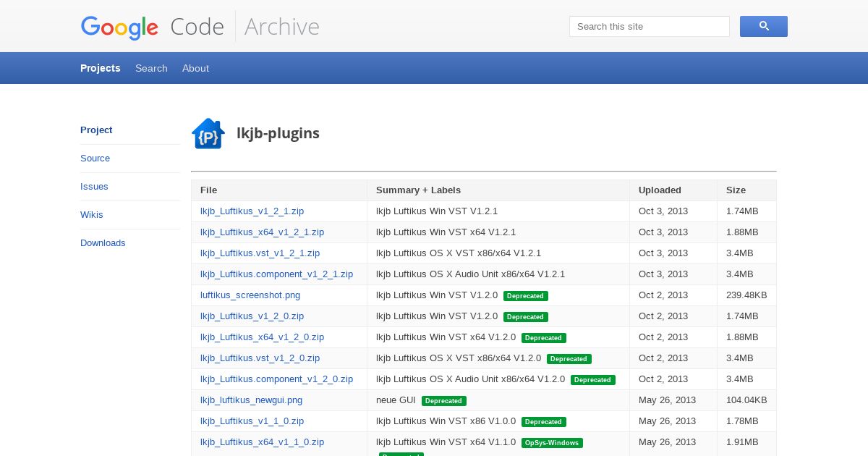The height and width of the screenshot is (456, 868).
Task: Click Deprecated label on lkjb_Luftikus.vst_v1_2_0.zip row
Action: (569, 359)
